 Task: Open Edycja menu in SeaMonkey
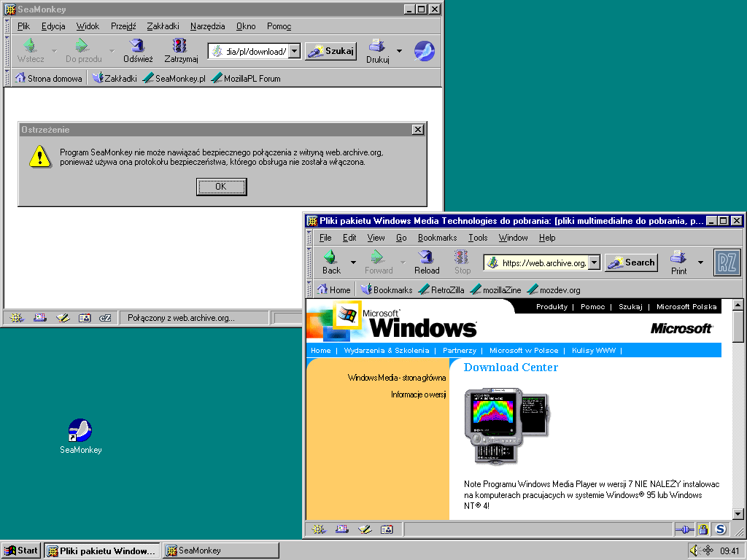(x=53, y=26)
